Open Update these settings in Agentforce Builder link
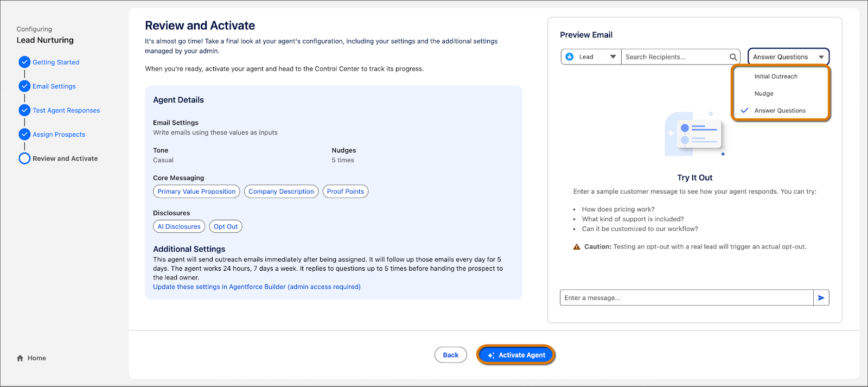 click(257, 287)
